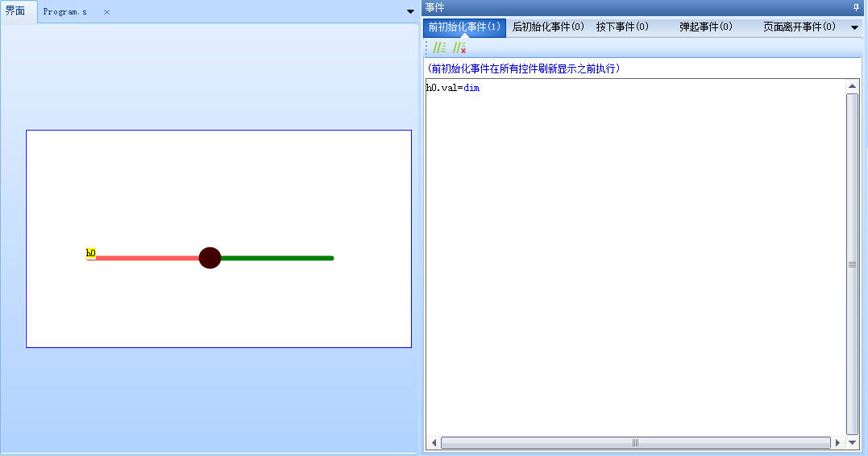Select the 前初始化事件(1) tab

[464, 27]
